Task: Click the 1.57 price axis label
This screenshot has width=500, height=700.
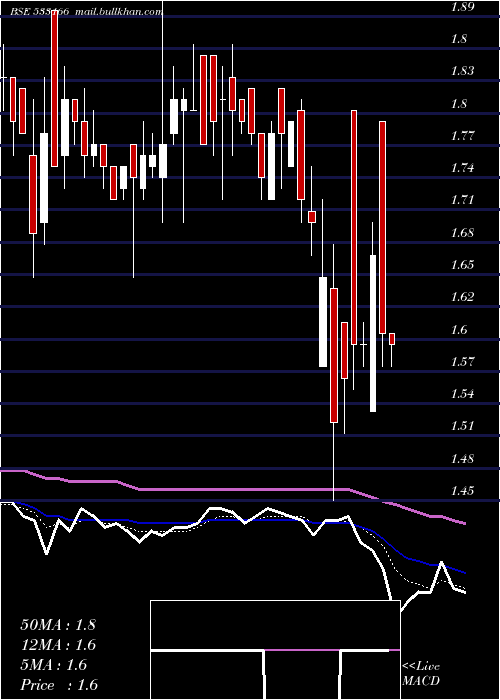Action: pyautogui.click(x=462, y=361)
